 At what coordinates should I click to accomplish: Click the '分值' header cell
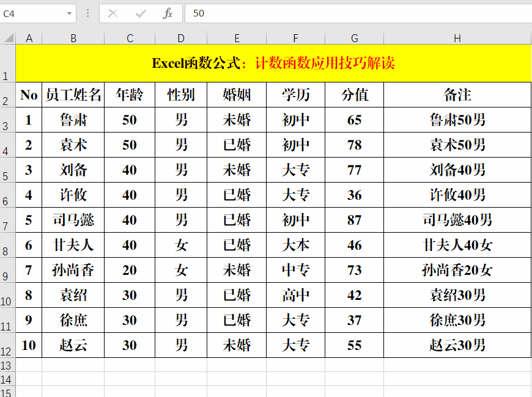point(355,95)
